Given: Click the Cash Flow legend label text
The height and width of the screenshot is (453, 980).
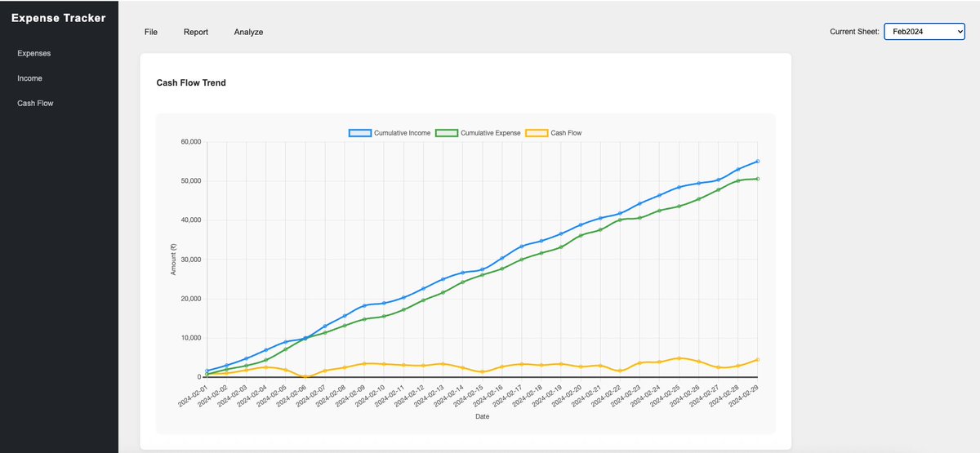Looking at the screenshot, I should 566,132.
